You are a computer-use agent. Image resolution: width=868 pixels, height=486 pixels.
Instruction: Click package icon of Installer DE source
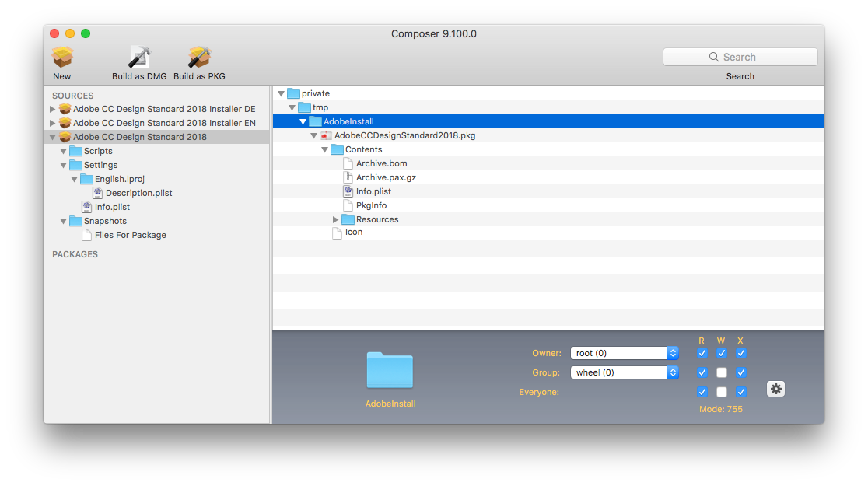coord(65,109)
